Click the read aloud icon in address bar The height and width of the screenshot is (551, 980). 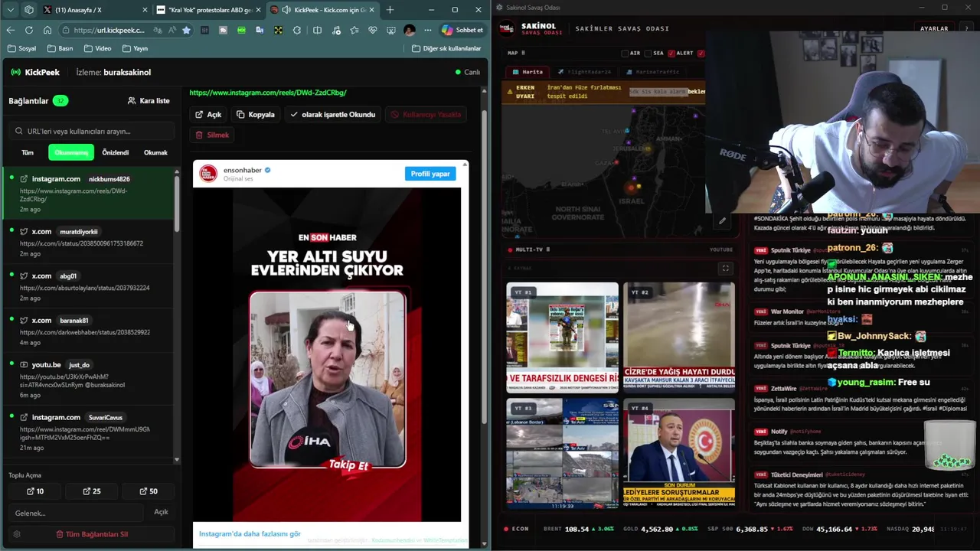(171, 30)
